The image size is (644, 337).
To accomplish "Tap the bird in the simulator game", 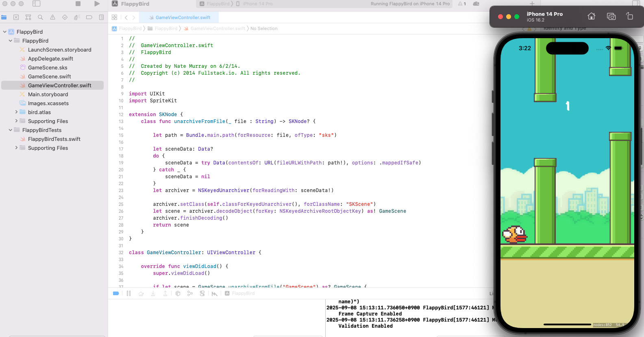I will [515, 234].
